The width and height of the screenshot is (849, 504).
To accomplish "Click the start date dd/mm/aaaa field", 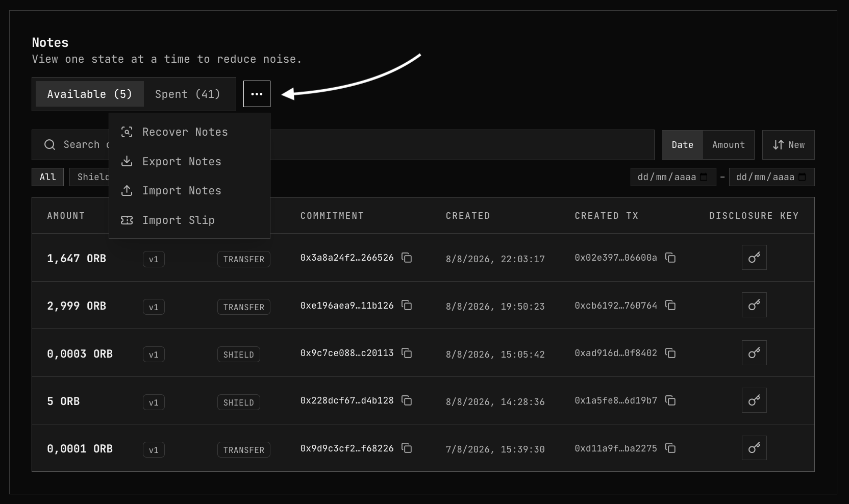I will [673, 177].
